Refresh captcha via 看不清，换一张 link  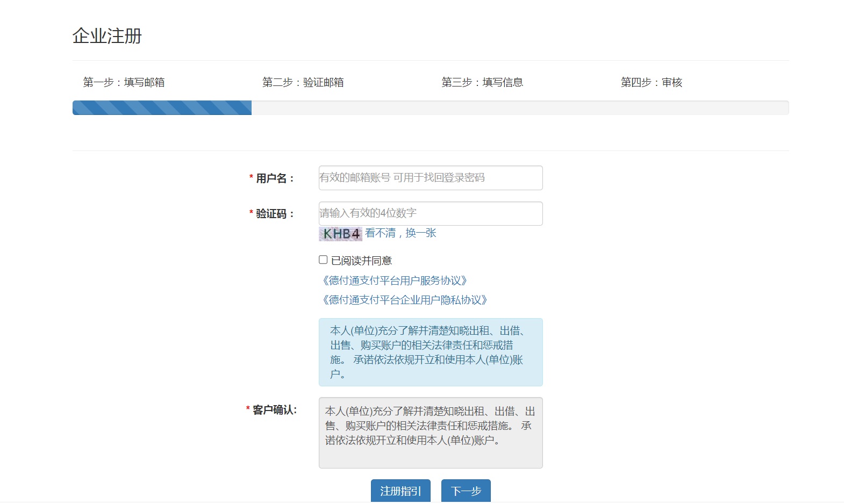click(x=400, y=233)
